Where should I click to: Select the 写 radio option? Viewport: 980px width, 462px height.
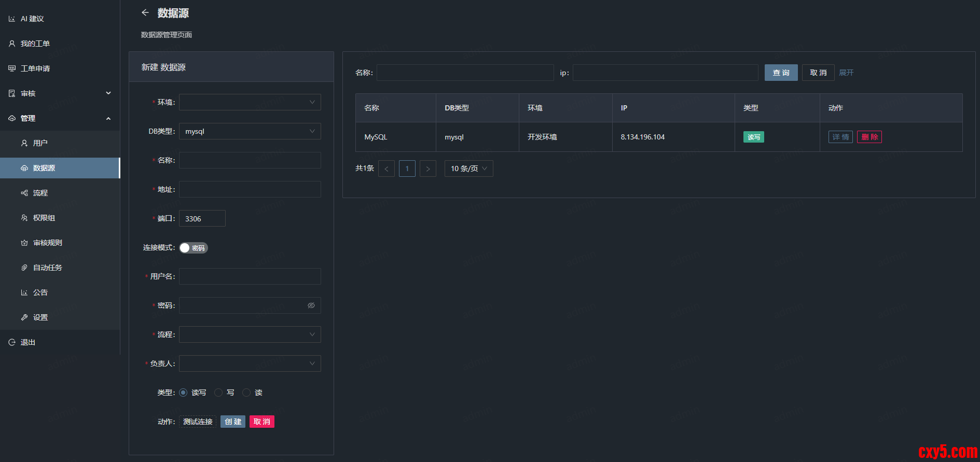(x=218, y=393)
